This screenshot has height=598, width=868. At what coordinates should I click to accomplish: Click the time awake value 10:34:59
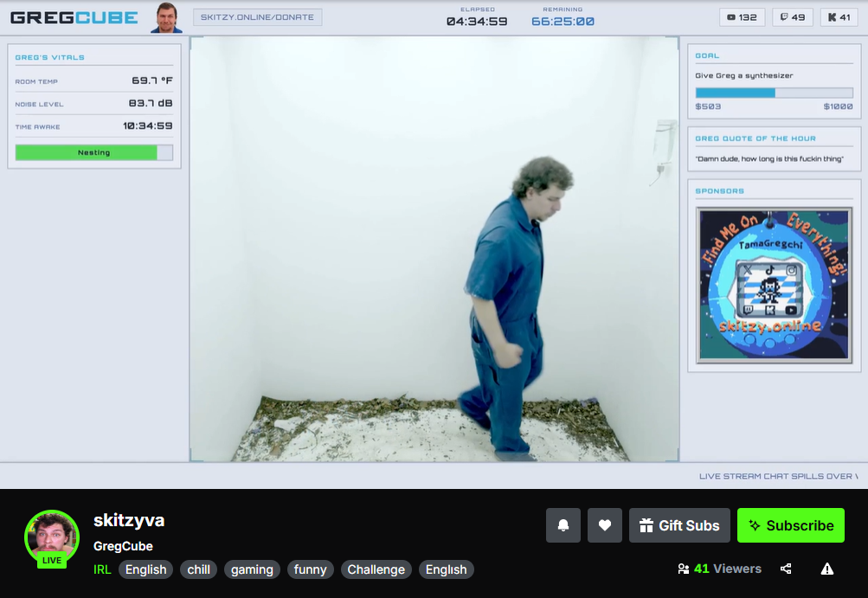(148, 125)
